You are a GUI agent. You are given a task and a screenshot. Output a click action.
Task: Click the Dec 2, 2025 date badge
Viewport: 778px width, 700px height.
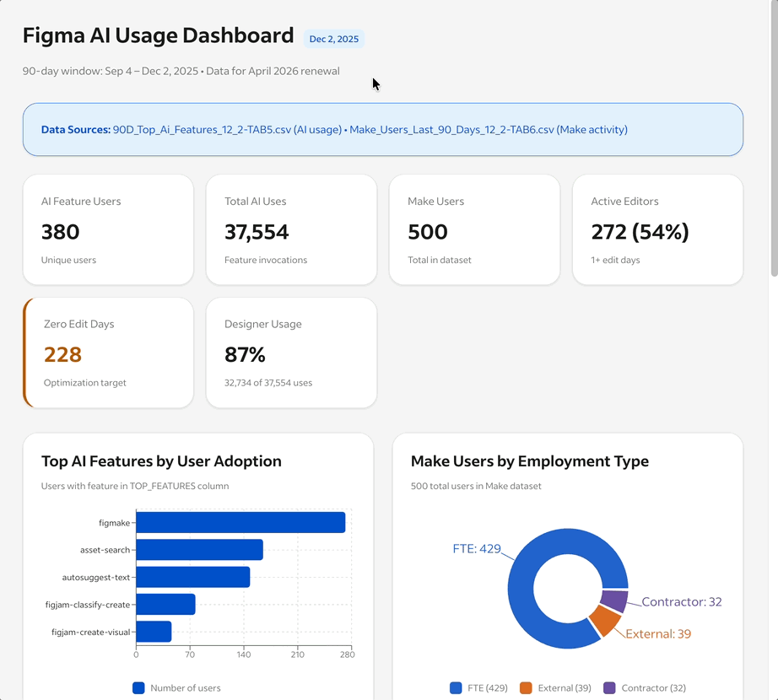point(334,39)
